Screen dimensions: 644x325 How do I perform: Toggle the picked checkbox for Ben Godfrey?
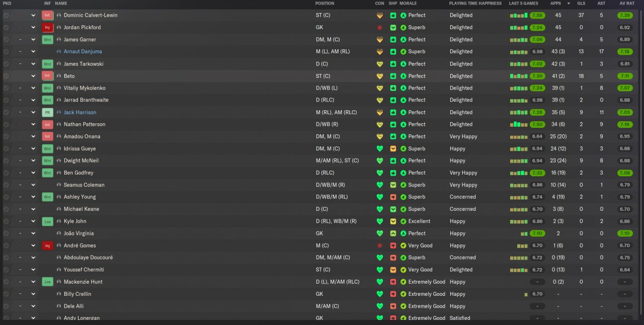click(x=6, y=173)
